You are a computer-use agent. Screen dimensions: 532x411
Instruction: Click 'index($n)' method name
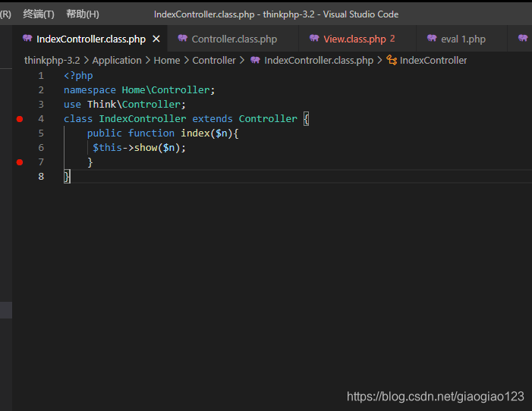click(x=206, y=133)
